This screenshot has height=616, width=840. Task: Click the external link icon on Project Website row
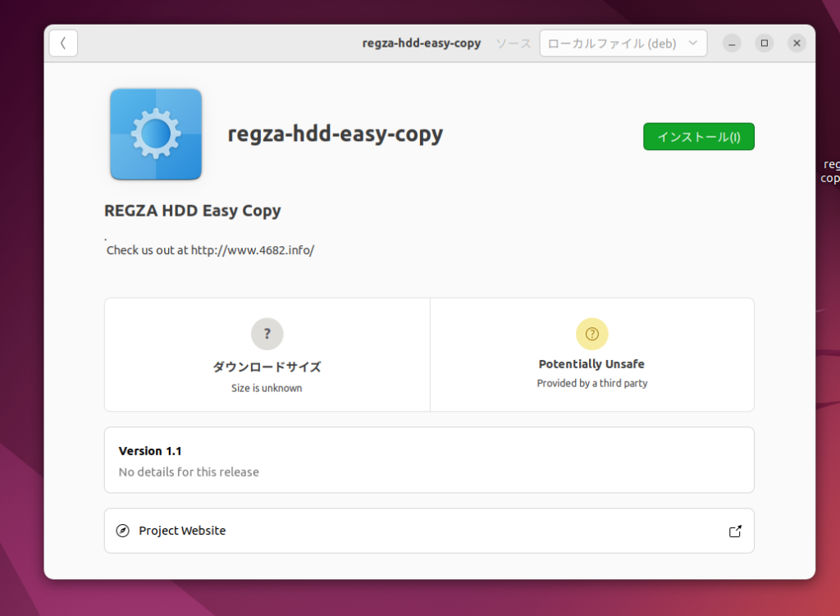[735, 531]
